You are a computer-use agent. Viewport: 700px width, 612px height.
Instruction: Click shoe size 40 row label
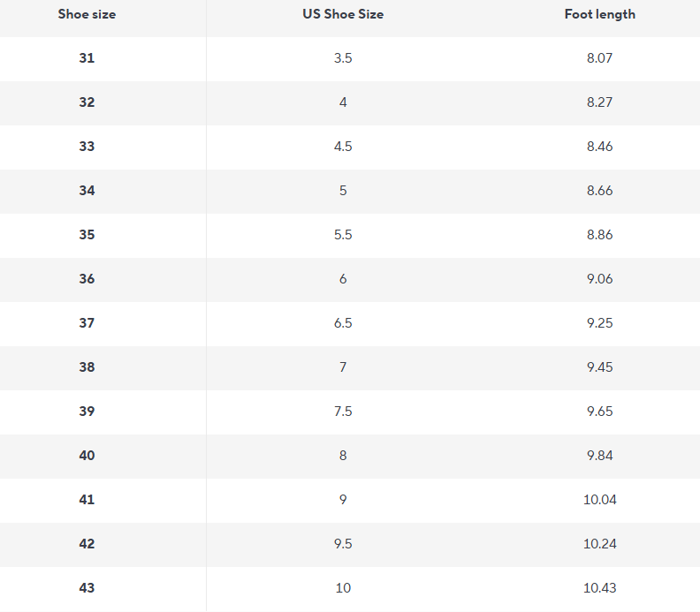coord(87,456)
